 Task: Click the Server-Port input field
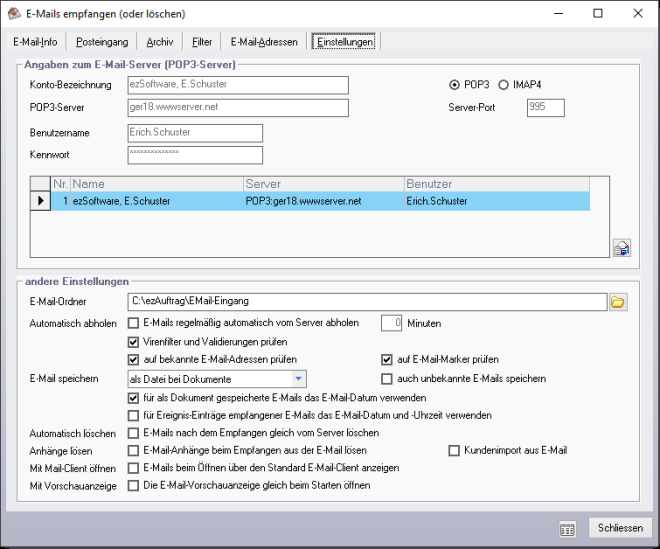coord(545,107)
